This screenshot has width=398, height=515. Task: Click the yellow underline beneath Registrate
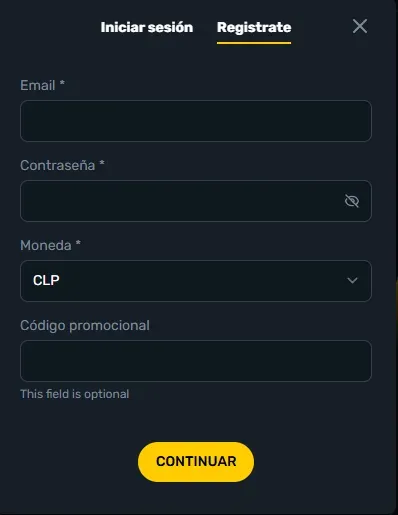point(254,43)
